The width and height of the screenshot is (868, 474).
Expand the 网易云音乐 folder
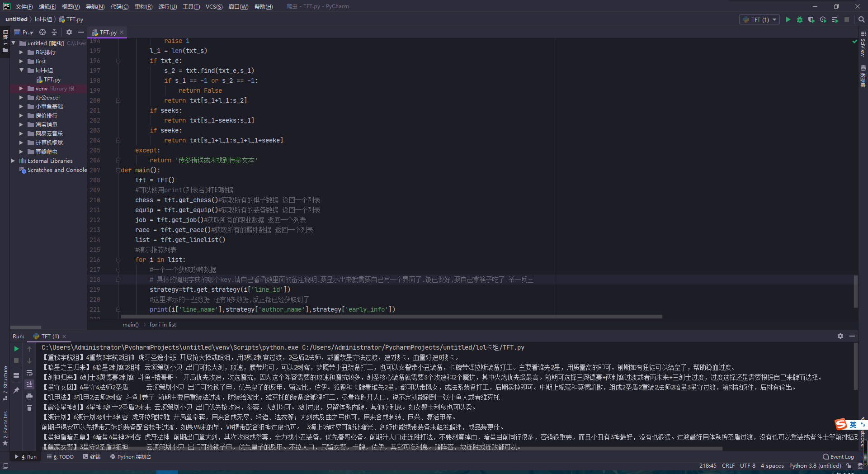click(x=21, y=134)
